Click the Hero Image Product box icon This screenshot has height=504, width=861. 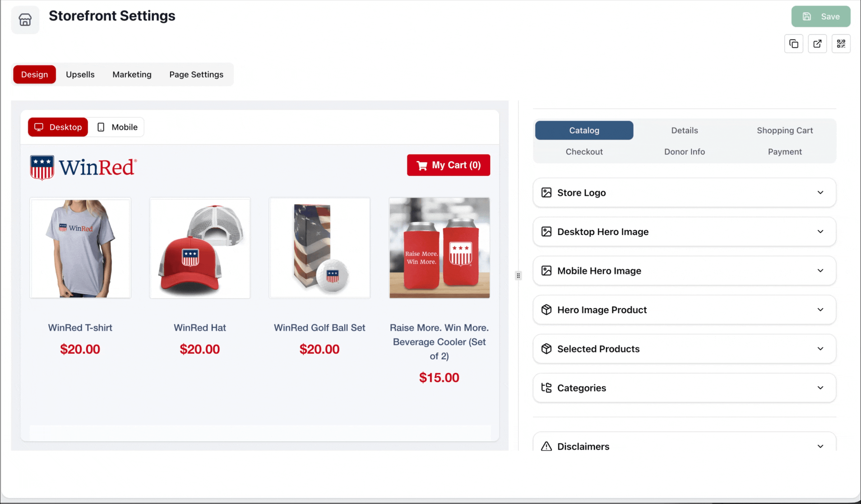coord(546,310)
